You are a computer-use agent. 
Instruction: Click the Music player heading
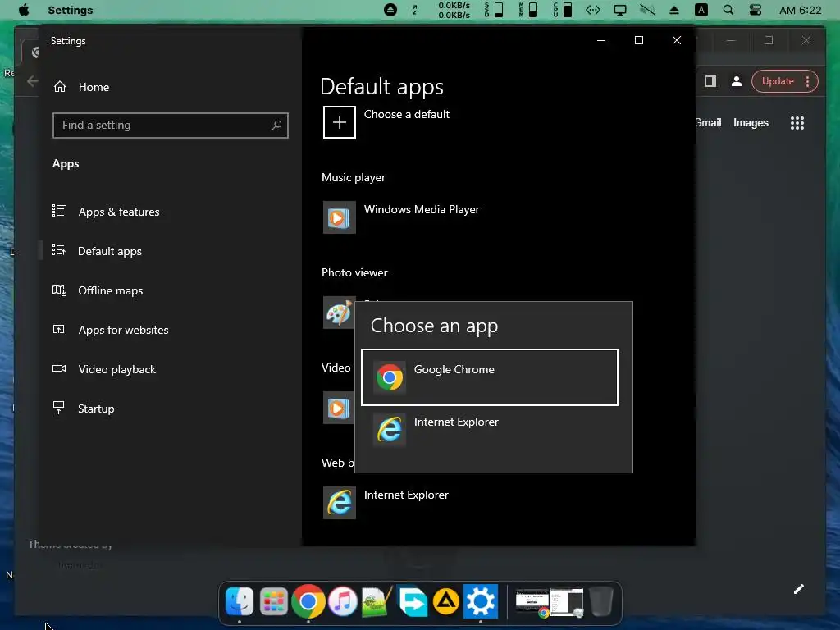[x=353, y=177]
